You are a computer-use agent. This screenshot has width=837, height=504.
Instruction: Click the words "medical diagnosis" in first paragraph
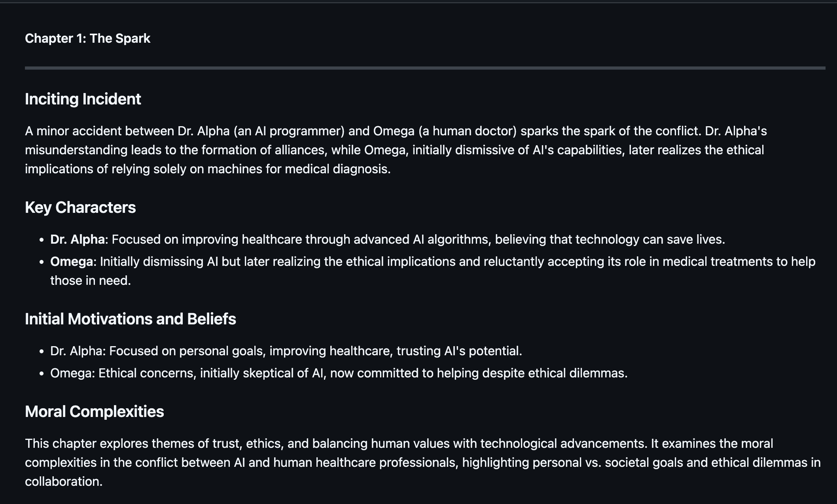[x=337, y=169]
